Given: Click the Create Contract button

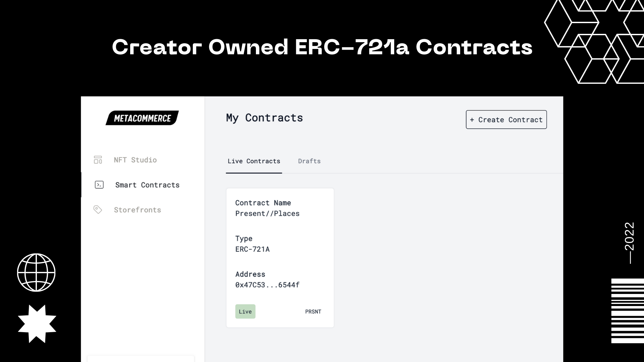Looking at the screenshot, I should point(506,120).
